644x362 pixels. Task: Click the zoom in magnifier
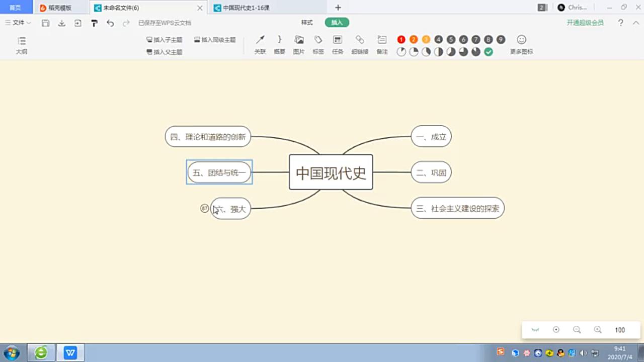pos(598,330)
